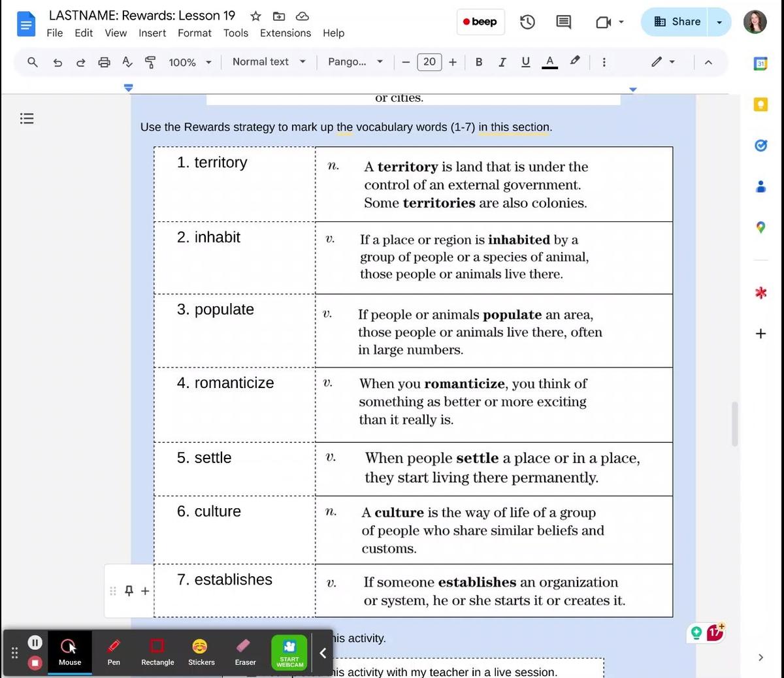Redo last action

pos(81,62)
